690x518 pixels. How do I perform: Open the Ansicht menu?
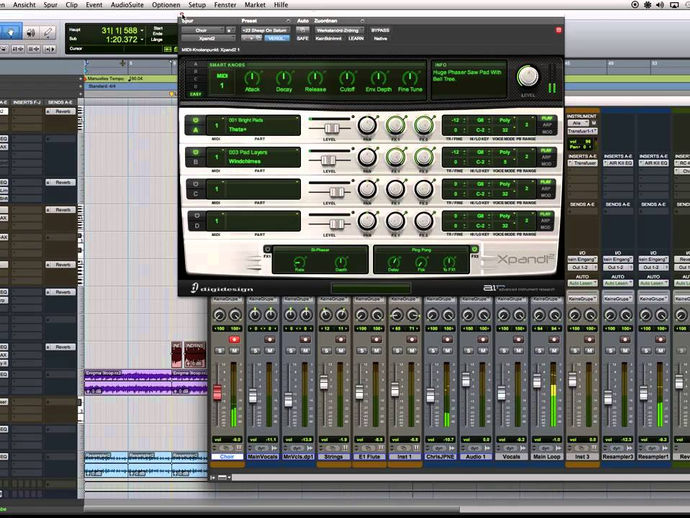[24, 5]
